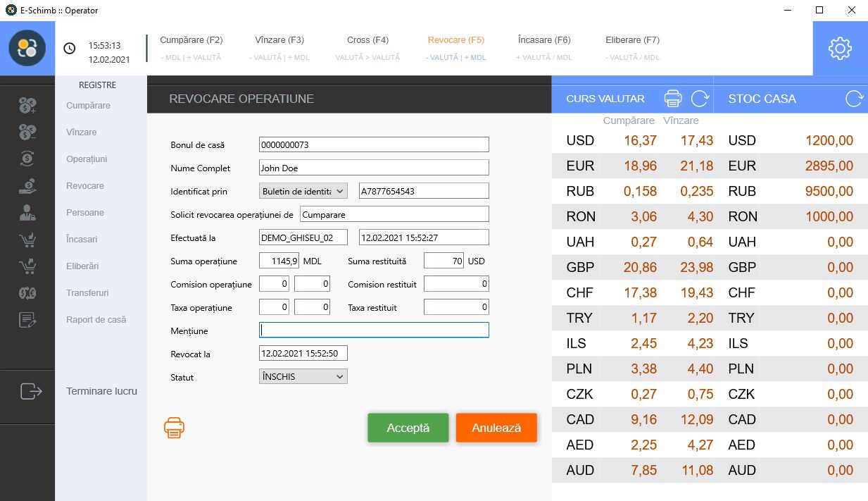
Task: Select Terminare lucru option
Action: tap(101, 391)
